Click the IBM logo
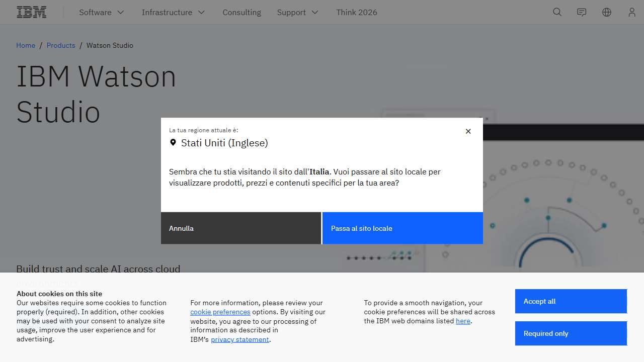The width and height of the screenshot is (644, 362). tap(31, 12)
